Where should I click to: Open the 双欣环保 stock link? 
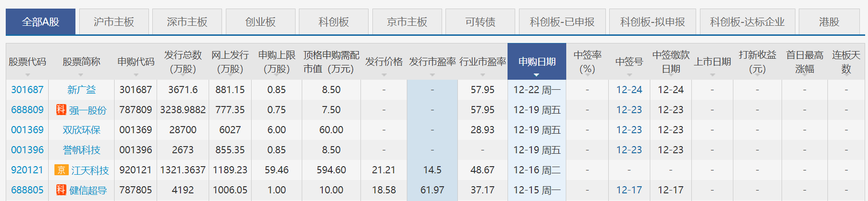[x=81, y=130]
